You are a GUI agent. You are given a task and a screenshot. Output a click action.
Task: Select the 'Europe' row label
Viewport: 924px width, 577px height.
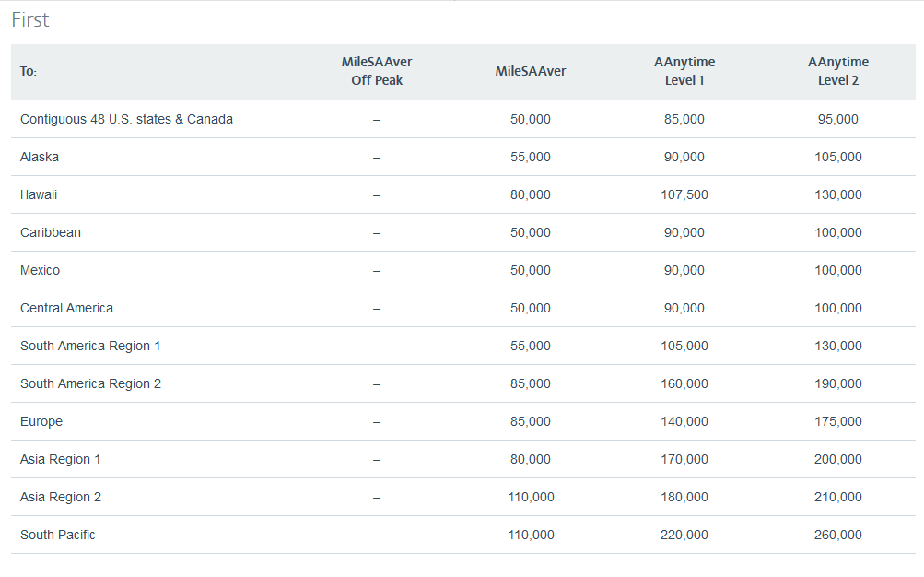point(41,421)
